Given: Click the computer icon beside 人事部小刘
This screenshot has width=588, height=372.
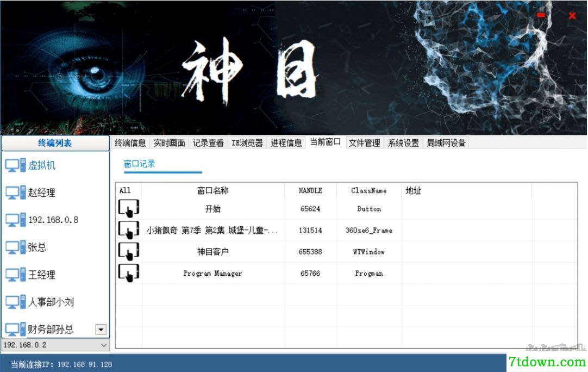Looking at the screenshot, I should 15,302.
